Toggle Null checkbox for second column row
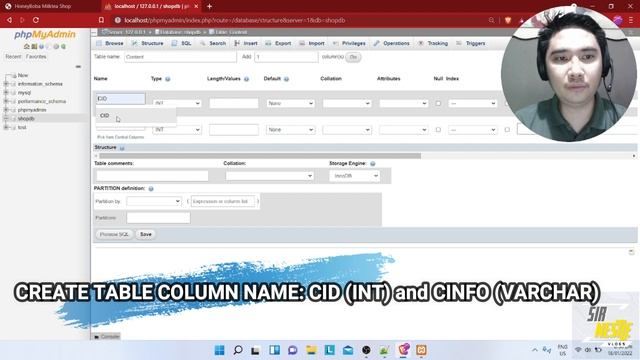The width and height of the screenshot is (640, 360). (438, 130)
